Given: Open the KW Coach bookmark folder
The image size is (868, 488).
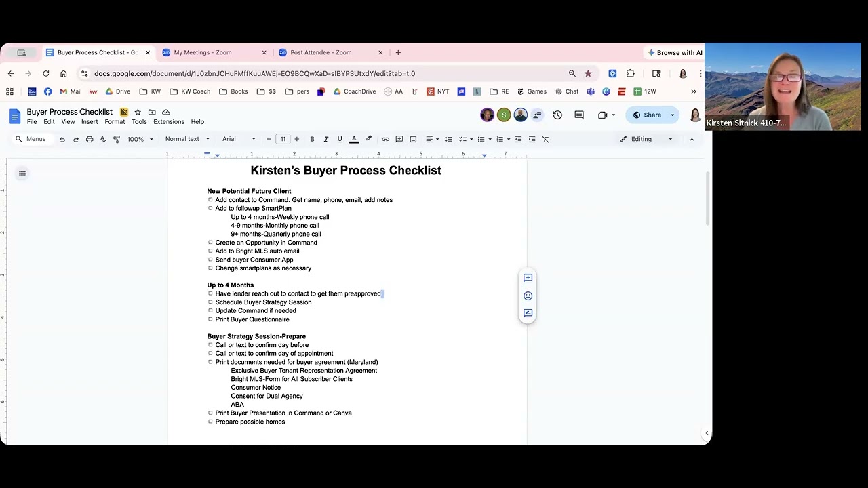Looking at the screenshot, I should [190, 91].
